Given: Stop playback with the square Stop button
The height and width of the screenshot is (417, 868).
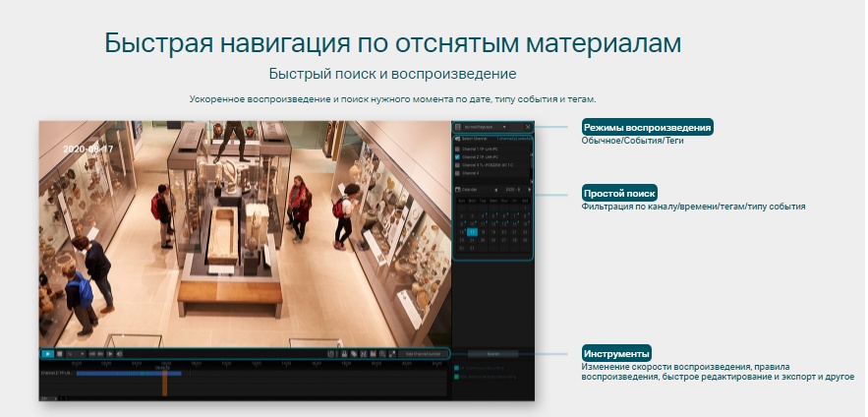Looking at the screenshot, I should [x=59, y=353].
